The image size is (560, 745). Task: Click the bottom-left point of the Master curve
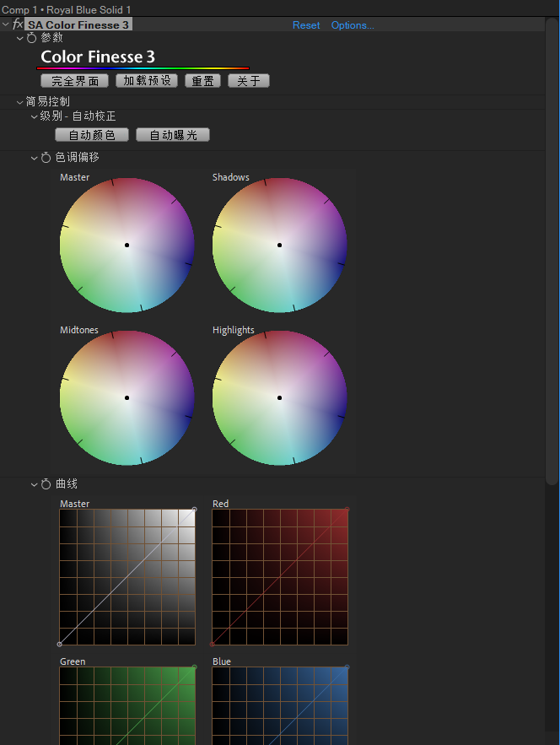tap(59, 645)
